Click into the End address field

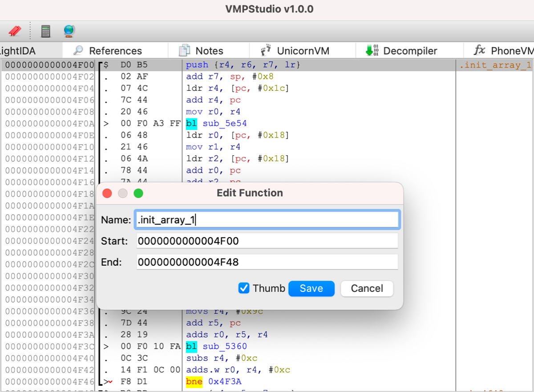267,262
